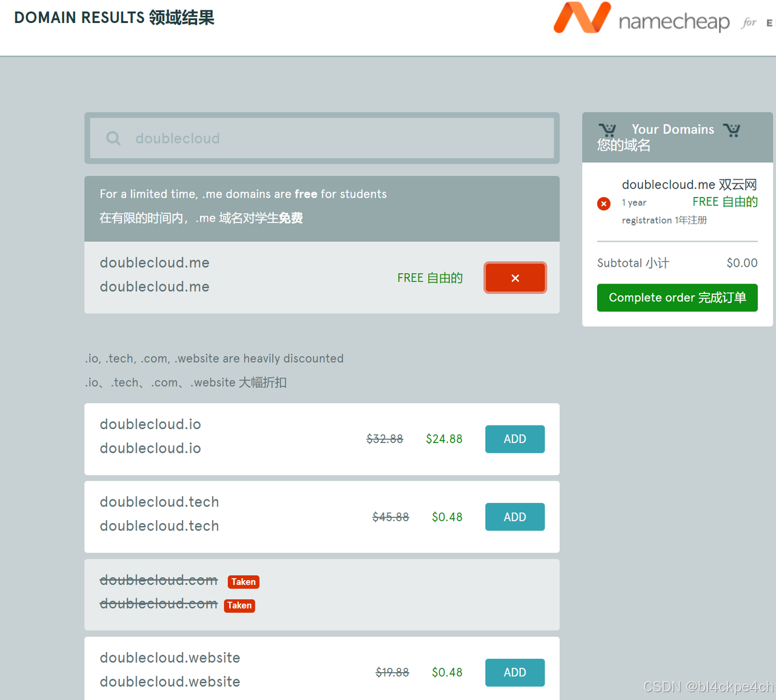Add doublecloud.website to cart
This screenshot has height=700, width=776.
[515, 672]
